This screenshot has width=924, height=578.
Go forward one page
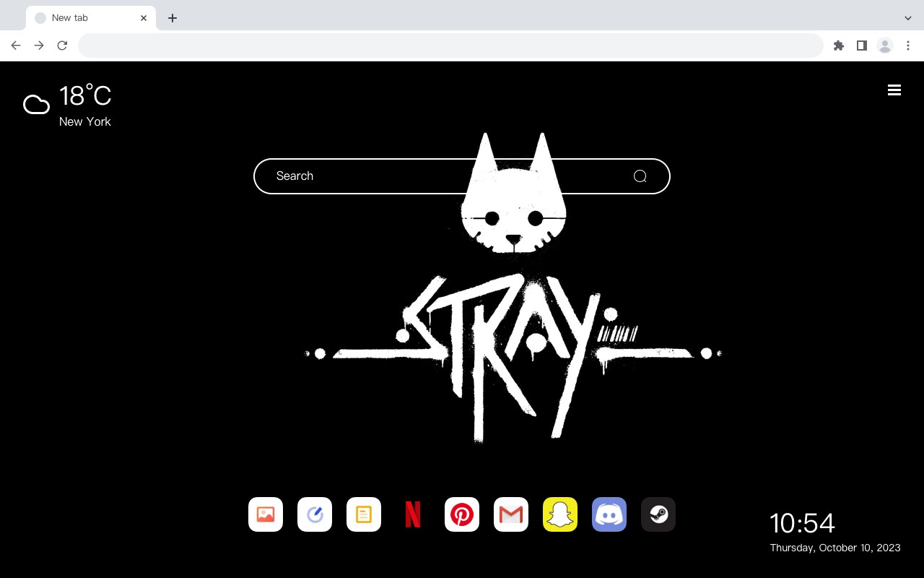point(39,46)
